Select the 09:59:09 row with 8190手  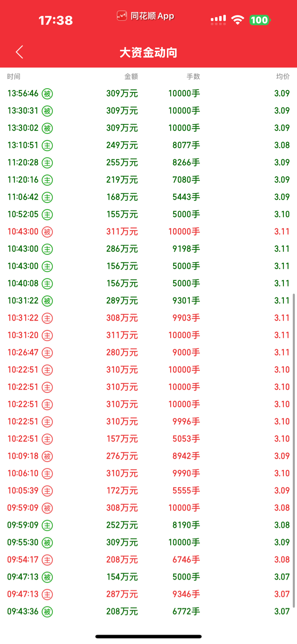pos(148,525)
